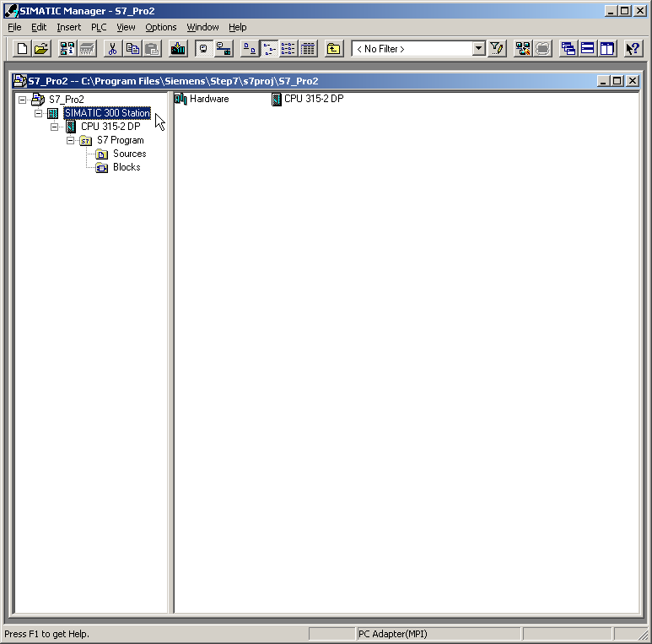652x644 pixels.
Task: Cascade windows using toolbar icon
Action: click(568, 49)
